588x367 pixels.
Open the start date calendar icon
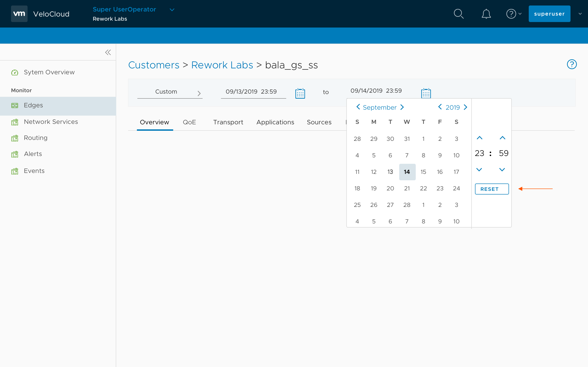click(x=300, y=93)
